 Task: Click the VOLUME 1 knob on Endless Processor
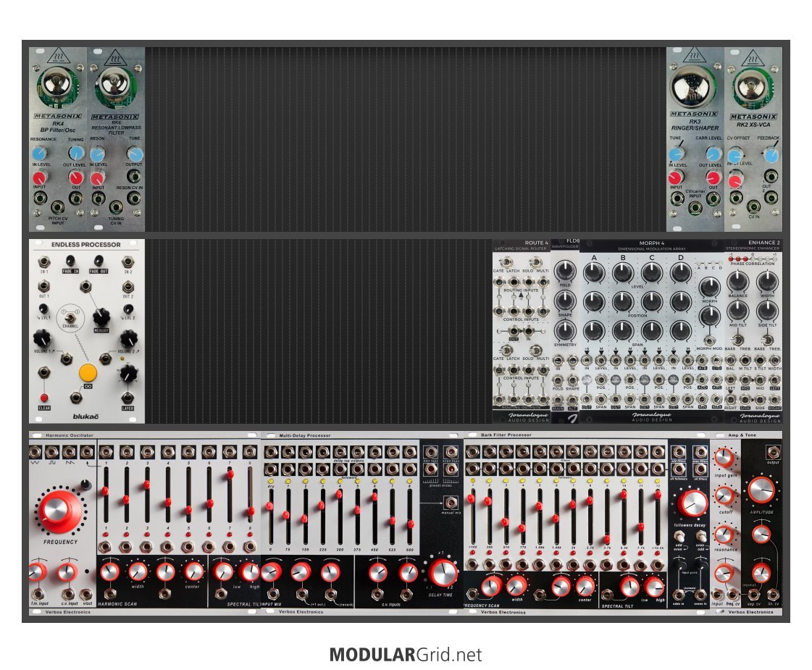[x=43, y=339]
